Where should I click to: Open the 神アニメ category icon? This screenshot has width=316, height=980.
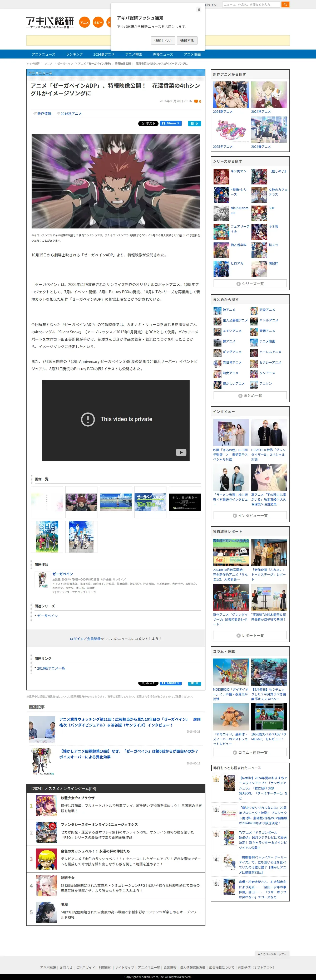[217, 311]
